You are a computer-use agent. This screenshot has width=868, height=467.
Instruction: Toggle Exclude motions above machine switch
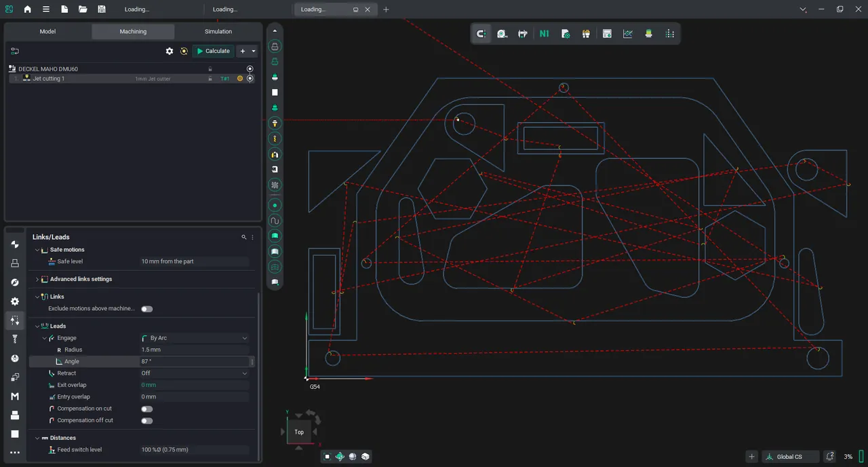coord(146,309)
